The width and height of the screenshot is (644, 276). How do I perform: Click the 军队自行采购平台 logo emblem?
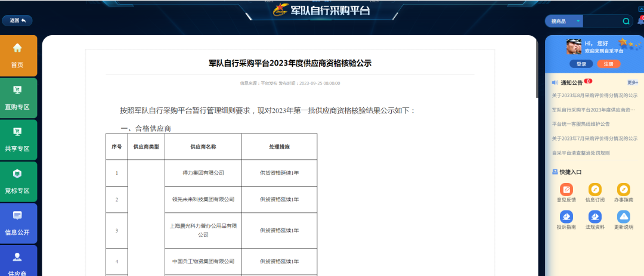pos(280,10)
